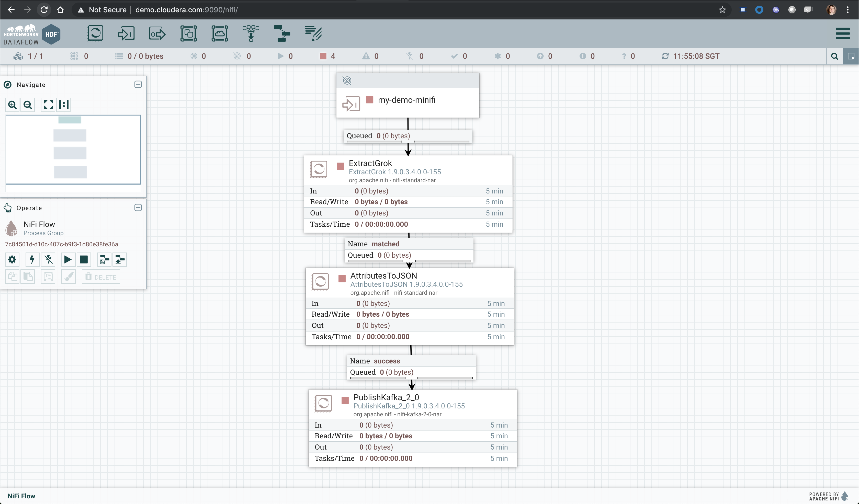Click the Output Port toolbar icon
Image resolution: width=859 pixels, height=504 pixels.
point(157,33)
